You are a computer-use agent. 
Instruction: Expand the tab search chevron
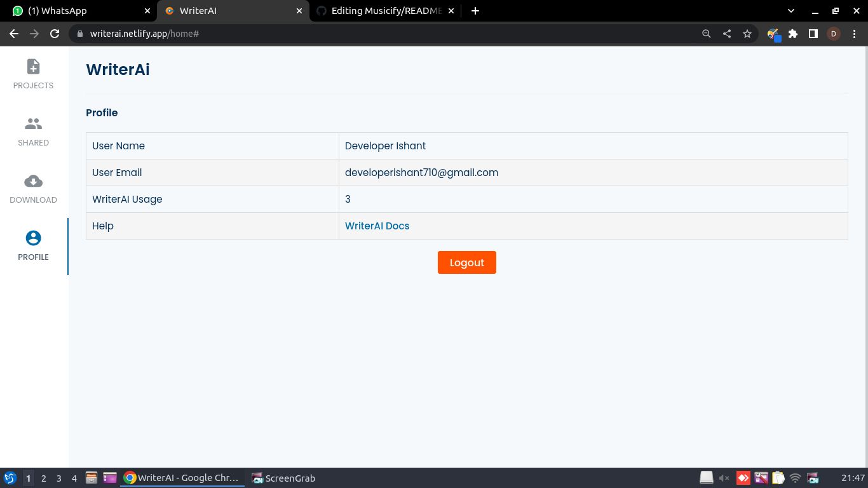click(791, 11)
